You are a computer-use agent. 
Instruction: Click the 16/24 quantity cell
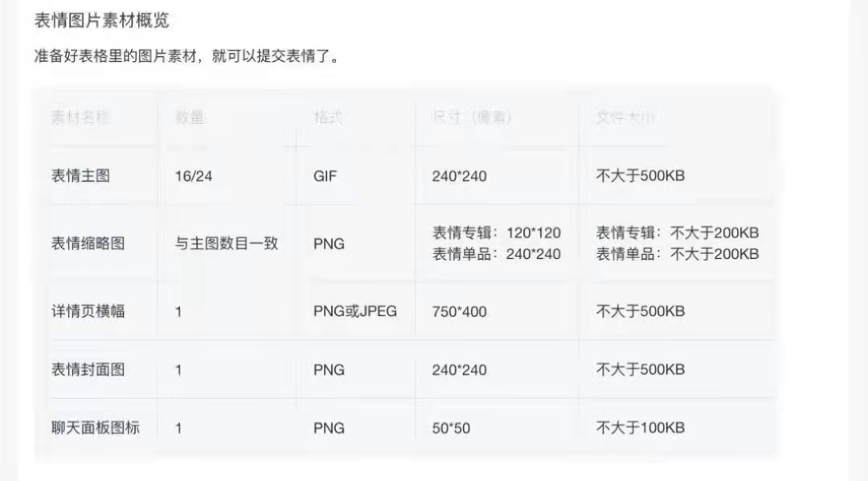pos(194,176)
